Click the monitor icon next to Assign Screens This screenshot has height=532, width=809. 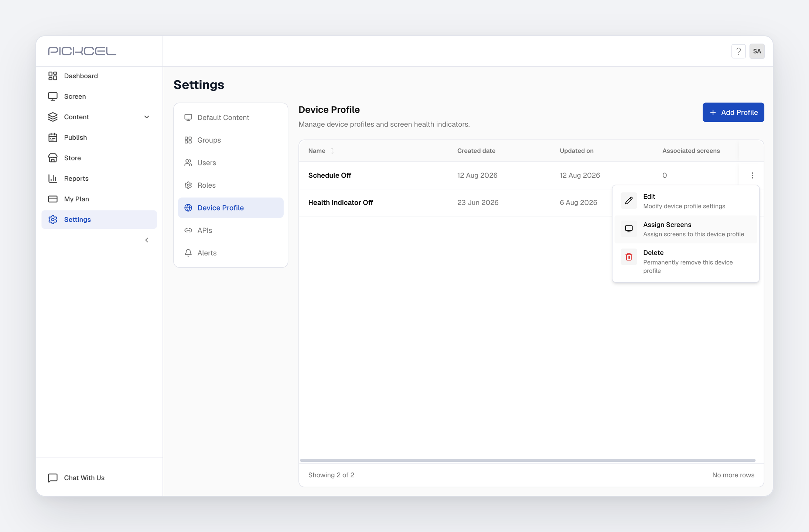(629, 229)
